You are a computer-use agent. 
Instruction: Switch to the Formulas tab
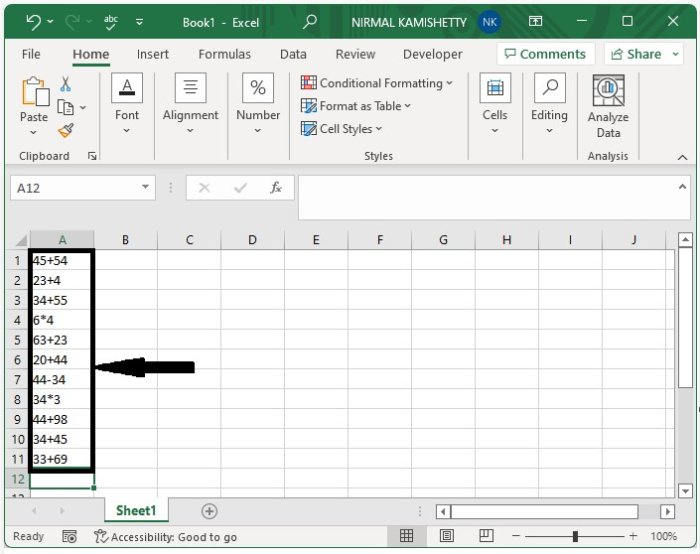tap(225, 54)
